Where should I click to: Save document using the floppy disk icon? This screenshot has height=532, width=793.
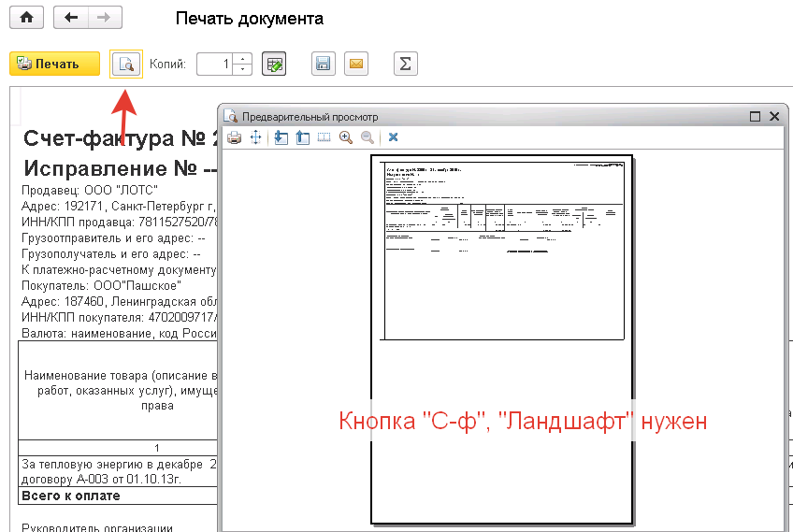tap(323, 64)
